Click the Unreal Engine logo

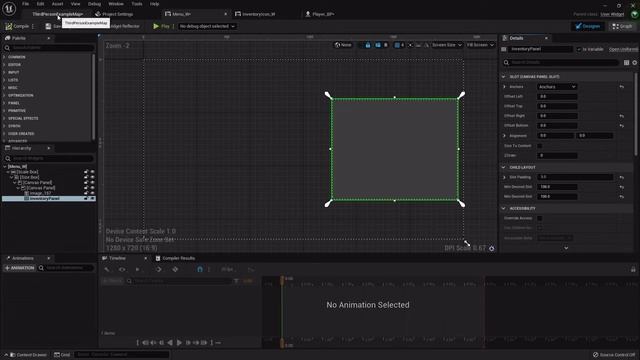(x=9, y=8)
